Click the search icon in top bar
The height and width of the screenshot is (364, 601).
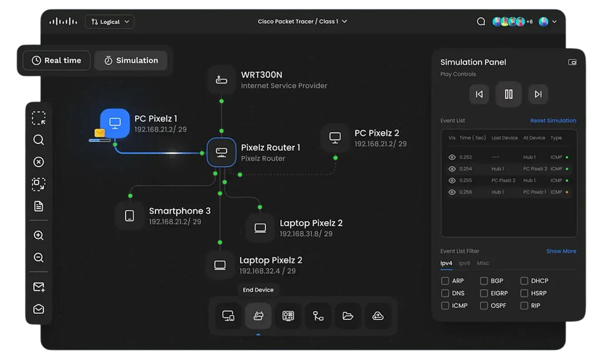click(x=481, y=22)
